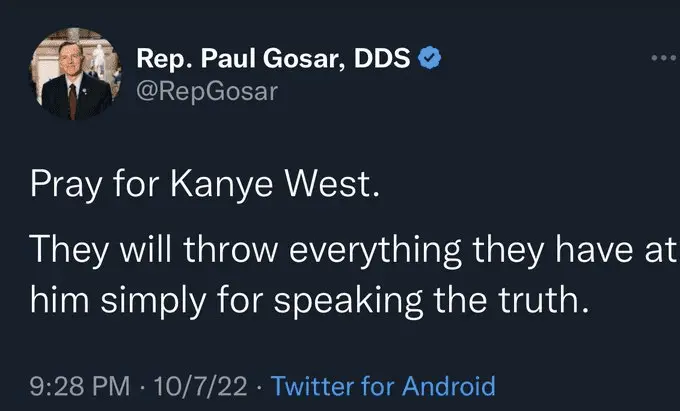Click the word "speaking" in the tweet
Viewport: 680px width, 411px height.
tap(333, 297)
